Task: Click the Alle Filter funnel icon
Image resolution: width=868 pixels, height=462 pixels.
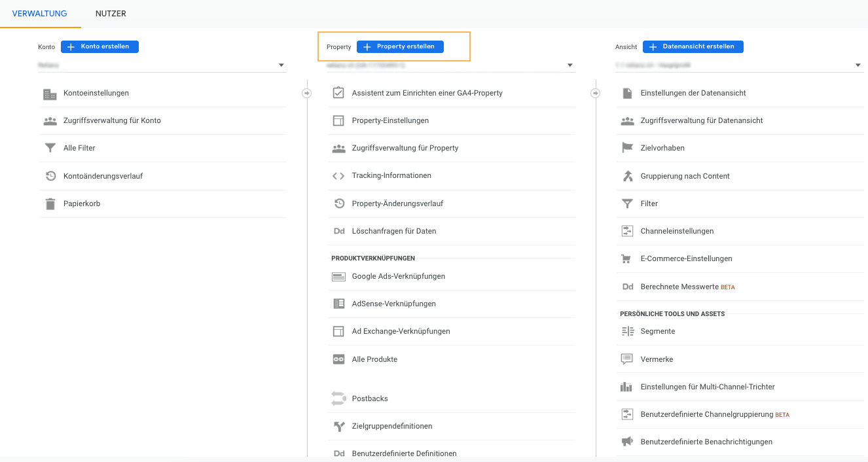Action: pyautogui.click(x=50, y=149)
